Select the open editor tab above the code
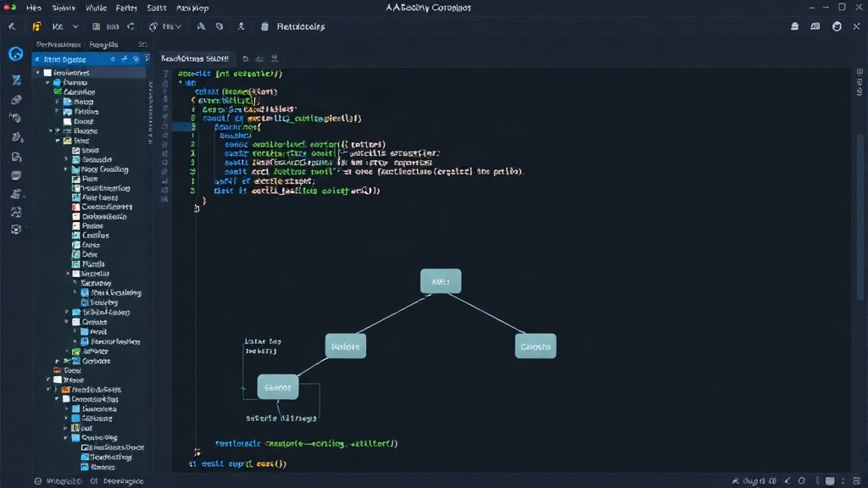868x488 pixels. (194, 58)
